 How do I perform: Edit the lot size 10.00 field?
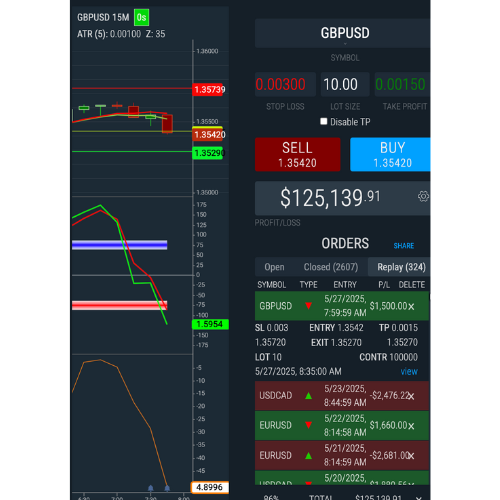pyautogui.click(x=345, y=84)
